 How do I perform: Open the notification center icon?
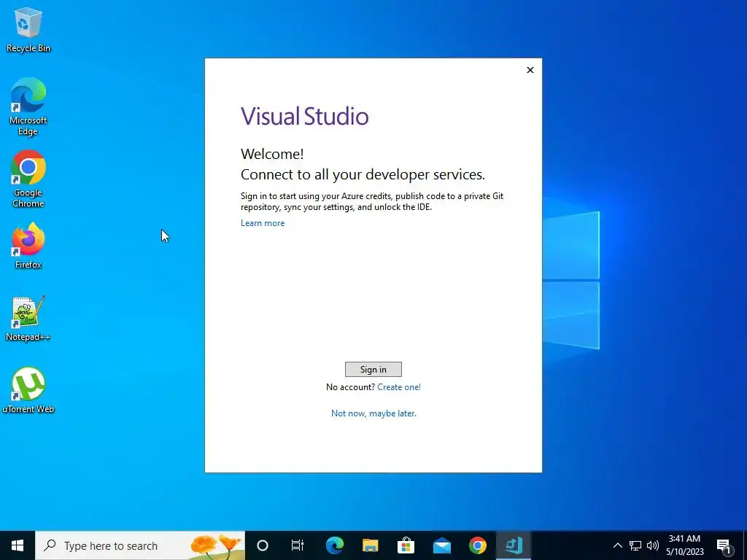click(x=724, y=546)
